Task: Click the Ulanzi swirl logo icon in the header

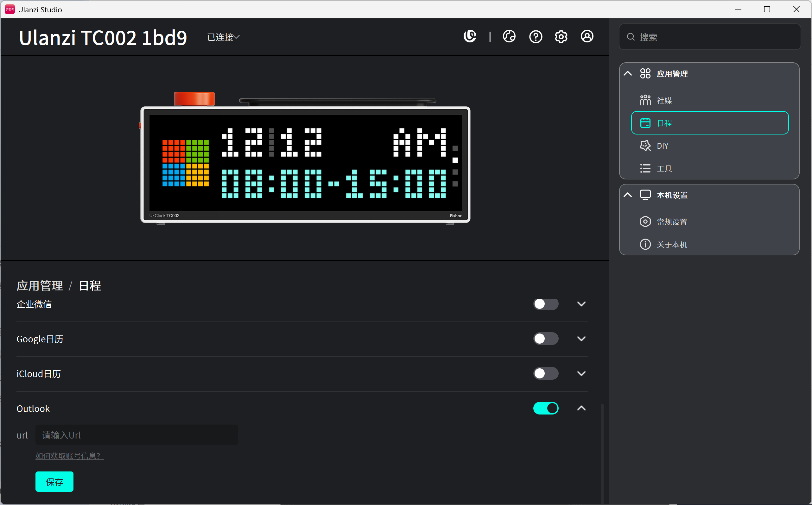Action: click(x=470, y=36)
